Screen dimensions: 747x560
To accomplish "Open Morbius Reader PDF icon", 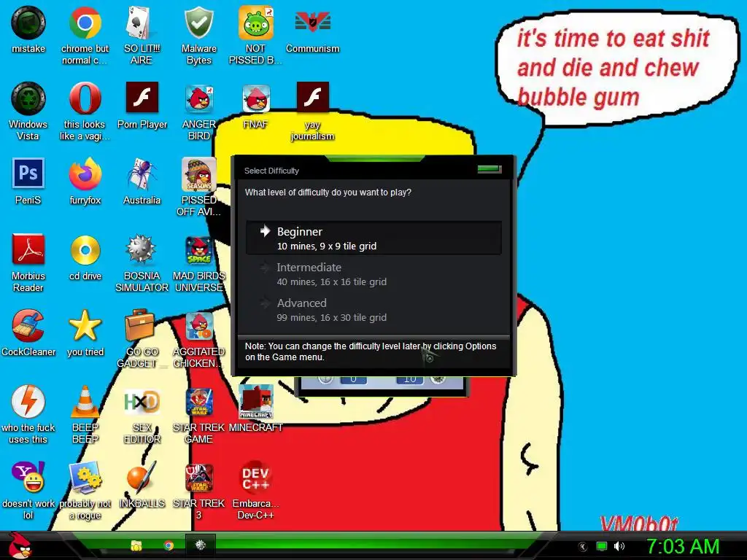I will (28, 250).
